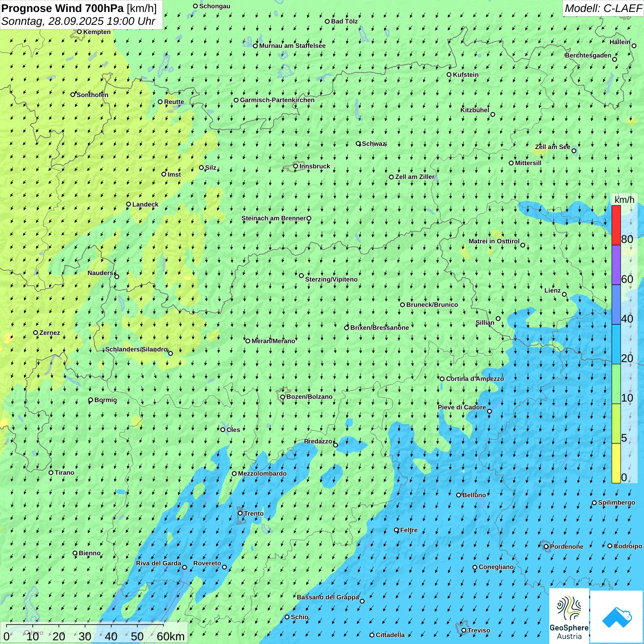Screen dimensions: 644x644
Task: Select the 'Landeck' label
Action: point(145,204)
